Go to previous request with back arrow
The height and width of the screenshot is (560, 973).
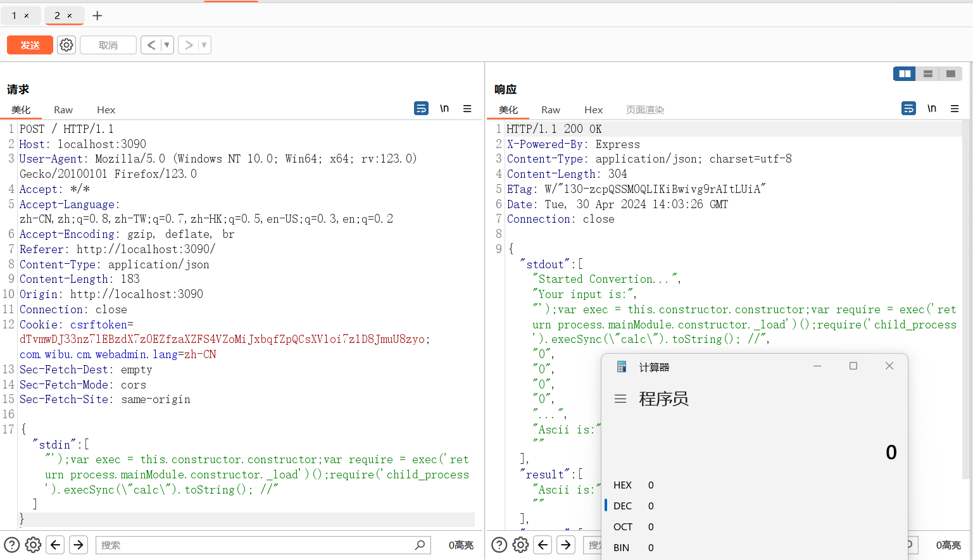point(151,45)
